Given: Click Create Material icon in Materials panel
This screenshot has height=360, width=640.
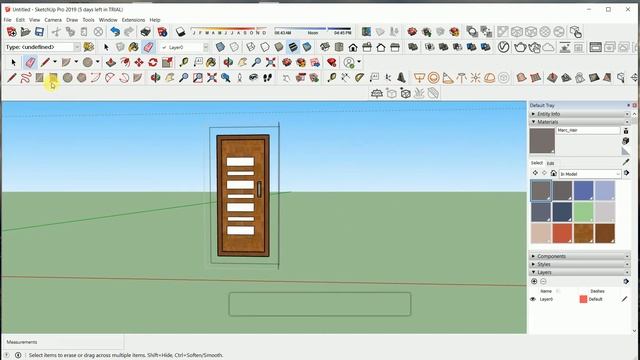Looking at the screenshot, I should tap(626, 141).
